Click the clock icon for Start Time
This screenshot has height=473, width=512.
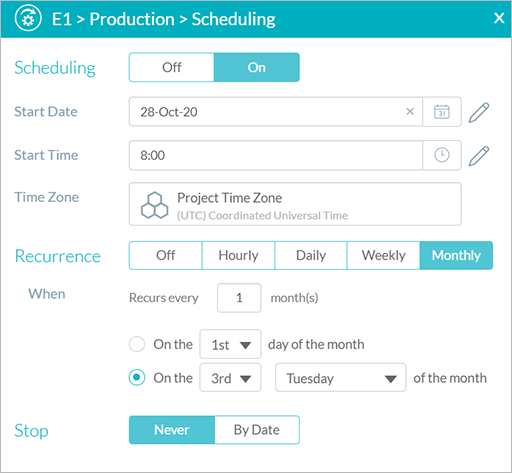442,155
